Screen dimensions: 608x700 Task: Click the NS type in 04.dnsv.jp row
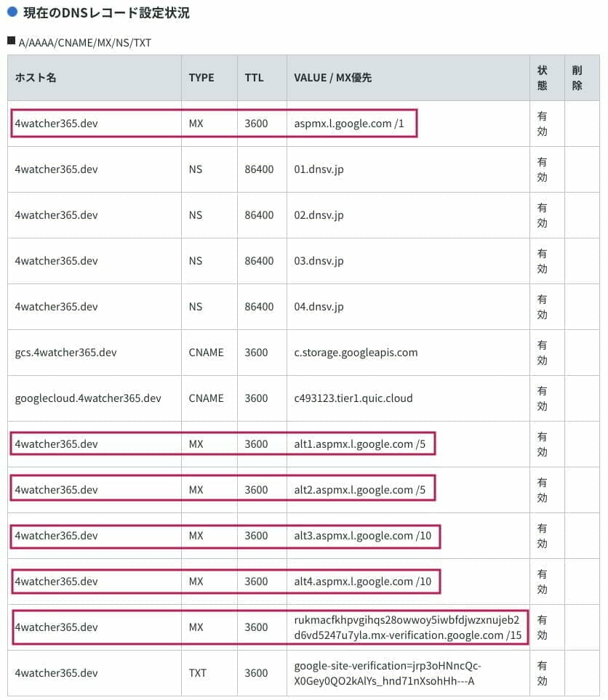click(195, 307)
